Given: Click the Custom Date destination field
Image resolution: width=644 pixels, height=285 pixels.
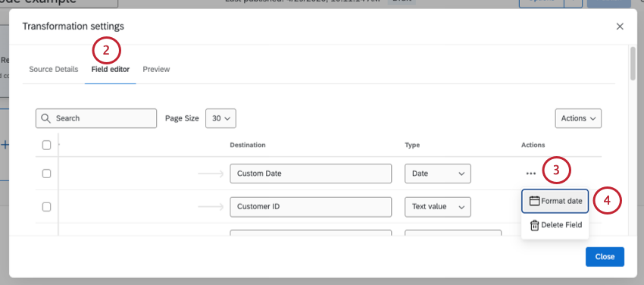Looking at the screenshot, I should [x=311, y=174].
